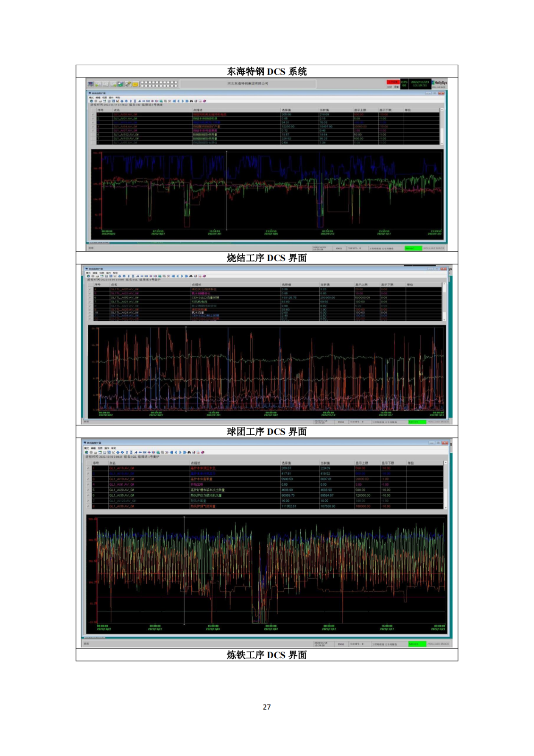Toggle checkbox for SLTTL_AI05.AV_0# row

(90, 298)
